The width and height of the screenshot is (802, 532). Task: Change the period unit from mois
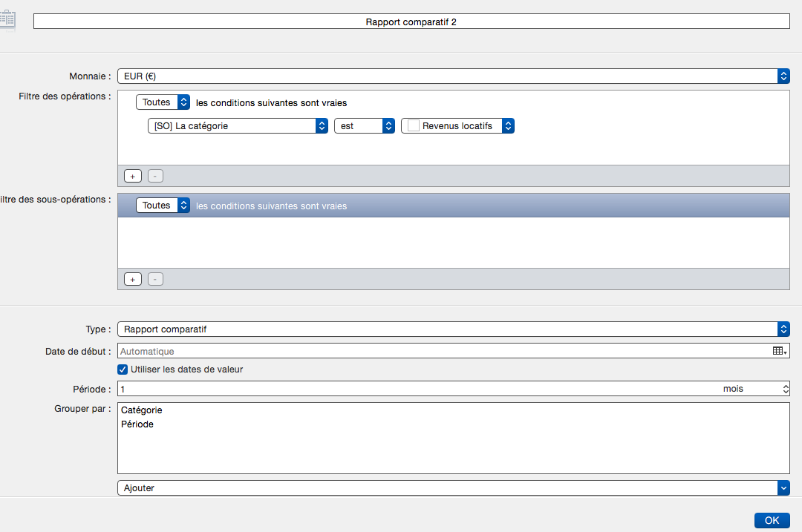[x=754, y=389]
